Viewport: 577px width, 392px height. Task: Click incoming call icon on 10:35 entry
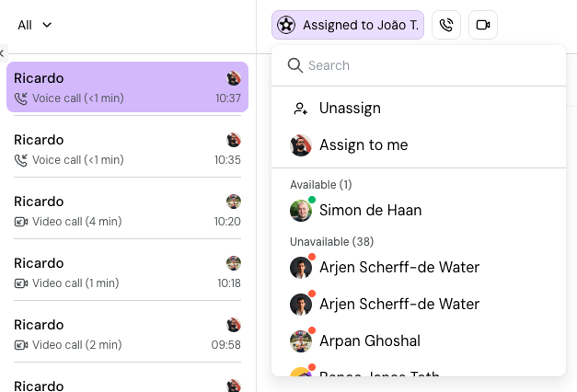click(21, 160)
